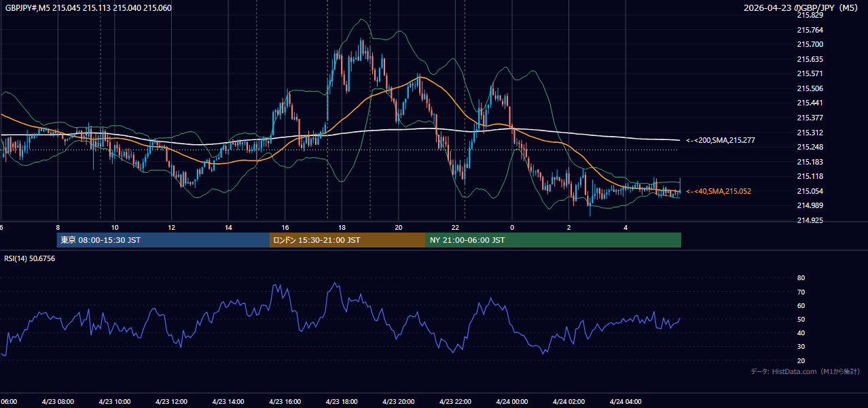Click hour label 16 on price chart axis

(285, 227)
